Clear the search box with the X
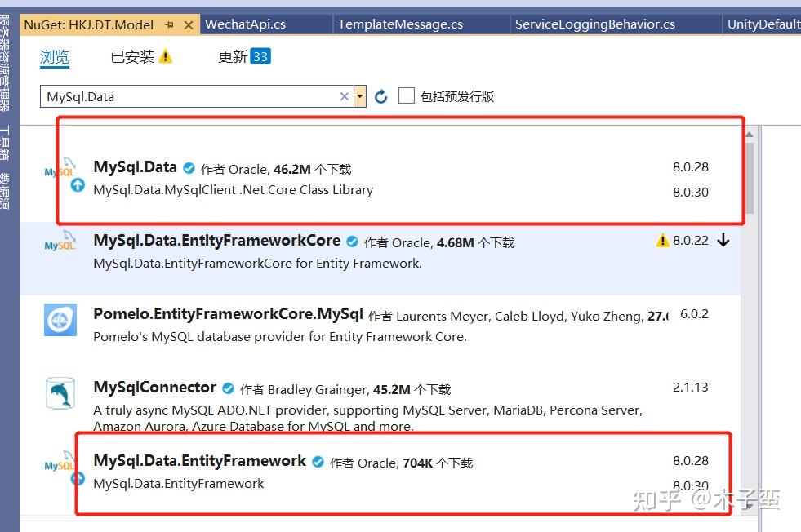801x532 pixels. (345, 96)
